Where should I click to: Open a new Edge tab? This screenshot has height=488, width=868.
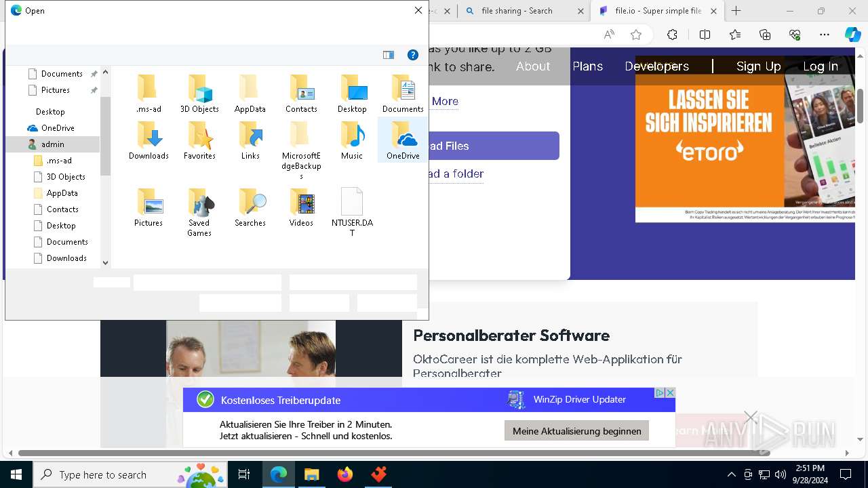pos(736,11)
